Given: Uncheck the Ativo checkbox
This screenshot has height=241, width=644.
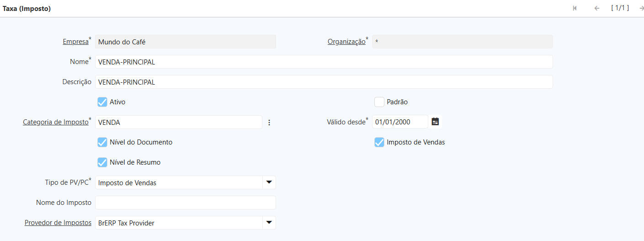Looking at the screenshot, I should pyautogui.click(x=102, y=102).
